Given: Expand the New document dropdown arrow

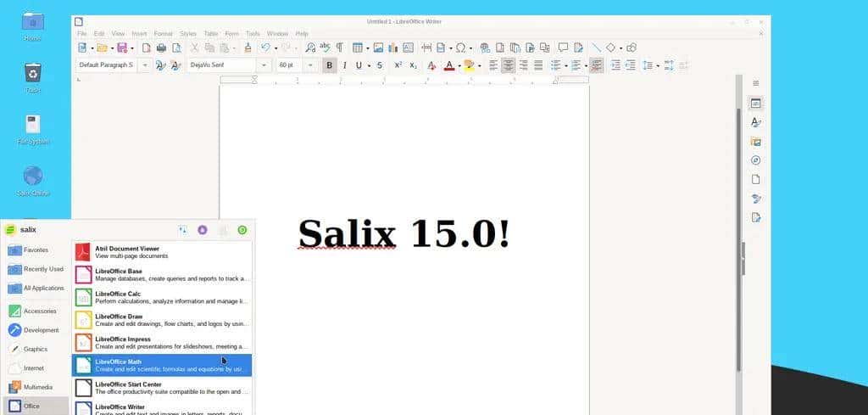Looking at the screenshot, I should pos(92,48).
